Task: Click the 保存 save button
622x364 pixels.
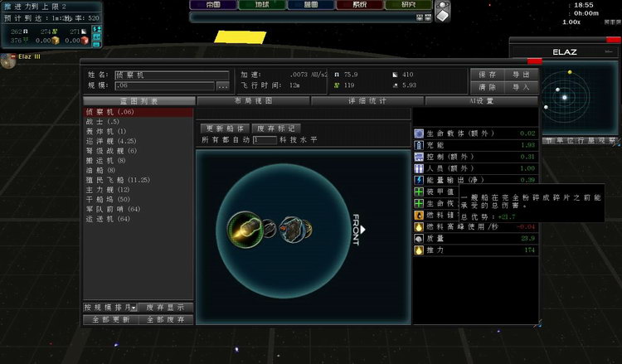Action: coord(487,75)
